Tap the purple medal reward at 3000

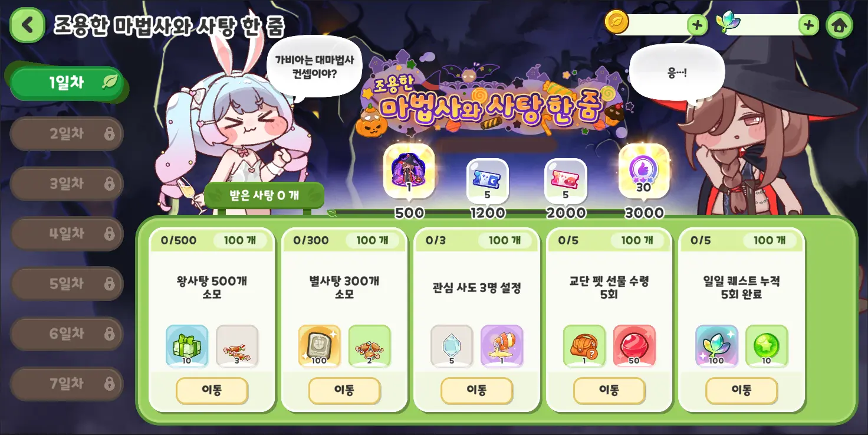pyautogui.click(x=644, y=171)
